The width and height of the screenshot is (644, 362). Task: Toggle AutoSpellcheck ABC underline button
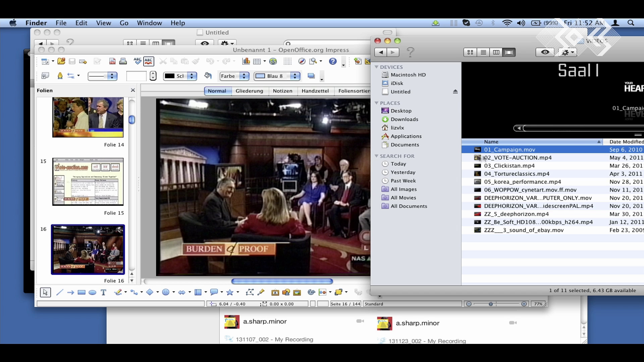coord(149,61)
